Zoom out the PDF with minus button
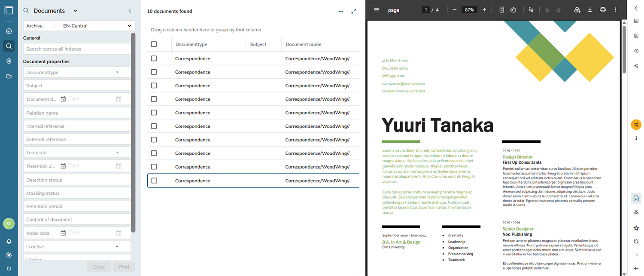 click(x=455, y=10)
